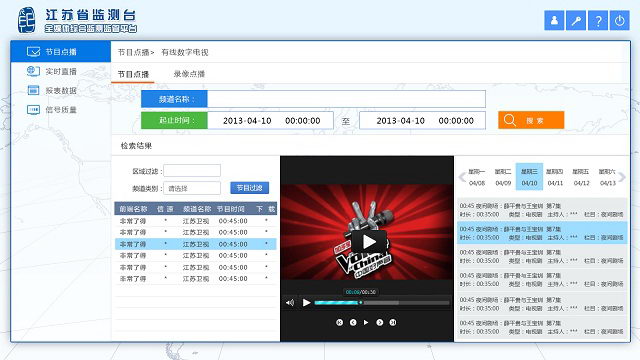Click the skip-to-start control
The image size is (640, 360).
click(x=339, y=322)
